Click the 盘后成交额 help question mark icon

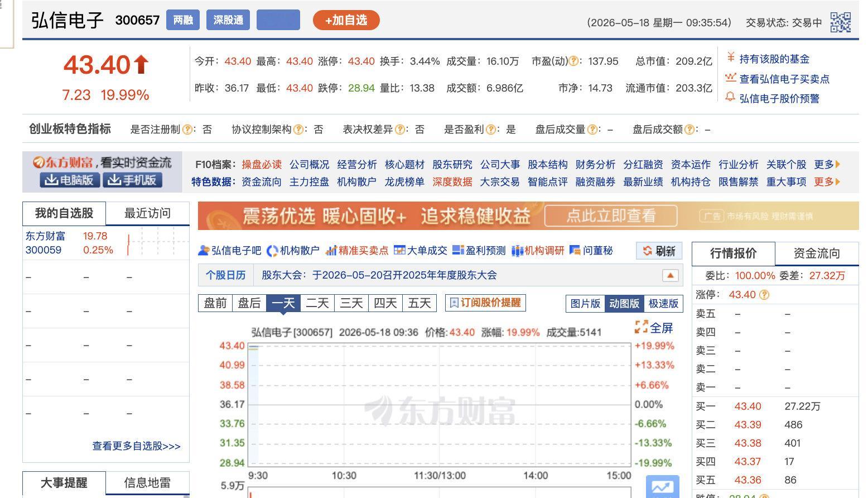(x=689, y=130)
